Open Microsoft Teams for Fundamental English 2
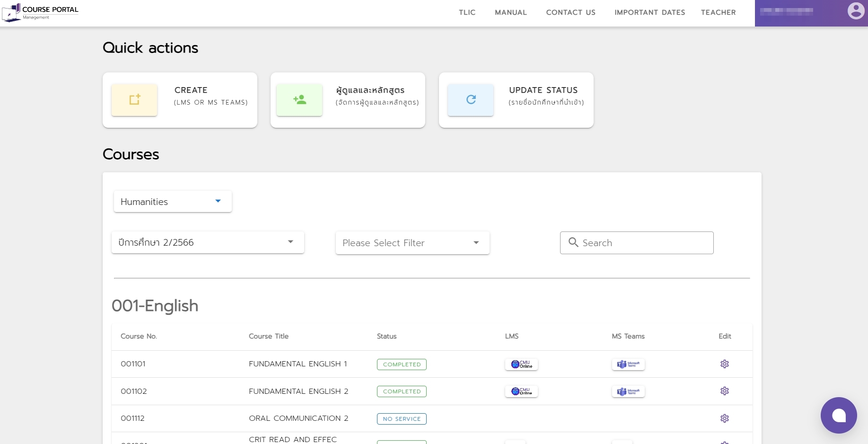The image size is (868, 444). click(628, 391)
